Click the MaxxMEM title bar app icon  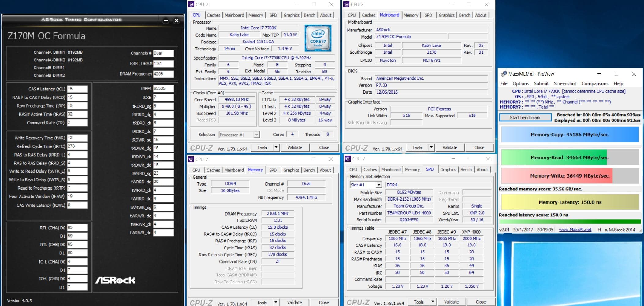click(503, 74)
